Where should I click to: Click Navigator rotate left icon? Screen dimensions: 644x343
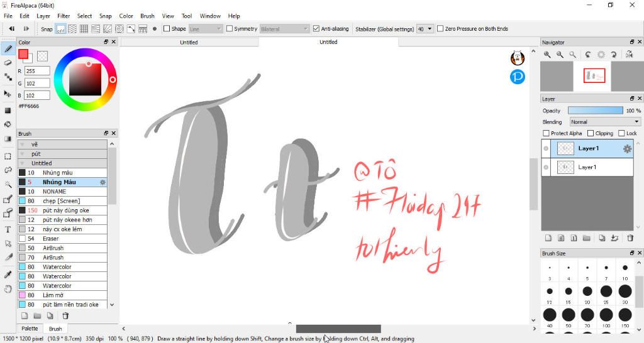pyautogui.click(x=588, y=54)
